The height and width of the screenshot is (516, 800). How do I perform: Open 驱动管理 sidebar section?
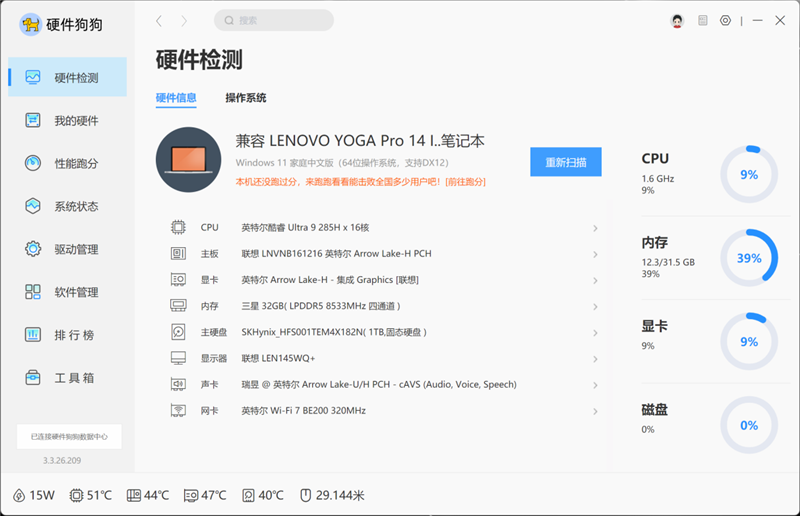67,249
